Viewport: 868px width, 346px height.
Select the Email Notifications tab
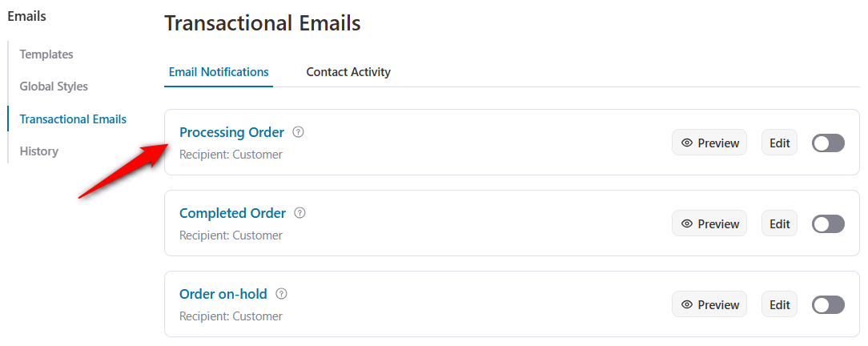coord(219,72)
